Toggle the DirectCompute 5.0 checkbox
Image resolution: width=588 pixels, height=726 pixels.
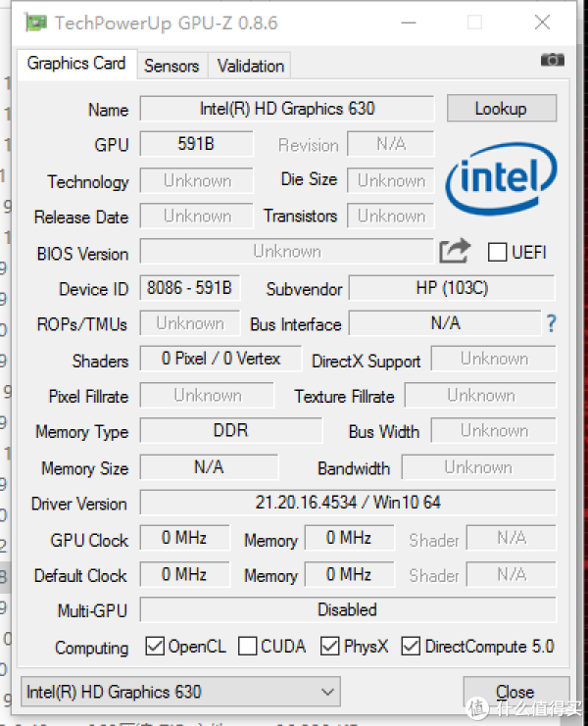point(411,646)
